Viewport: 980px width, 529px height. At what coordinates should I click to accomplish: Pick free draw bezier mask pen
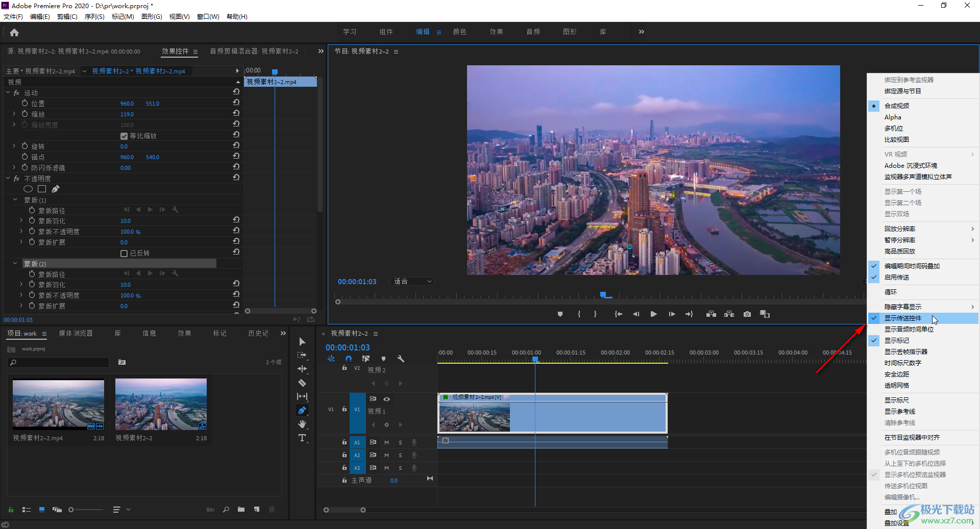tap(56, 189)
